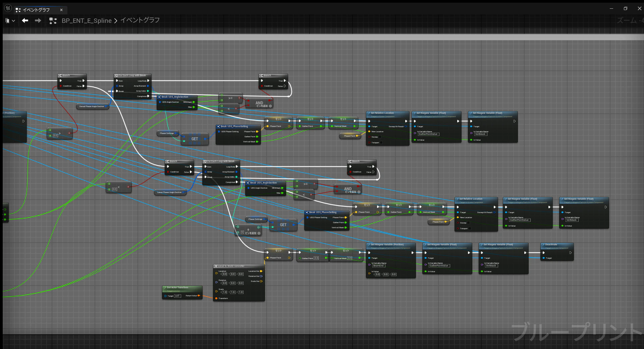The image size is (644, 349).
Task: Select the Rotation Out pin
Action: [x=261, y=276]
